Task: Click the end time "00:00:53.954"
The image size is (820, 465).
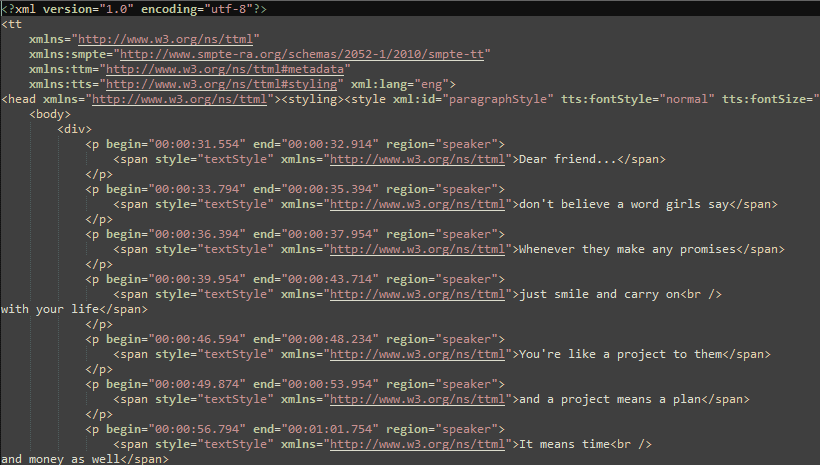Action: [330, 384]
